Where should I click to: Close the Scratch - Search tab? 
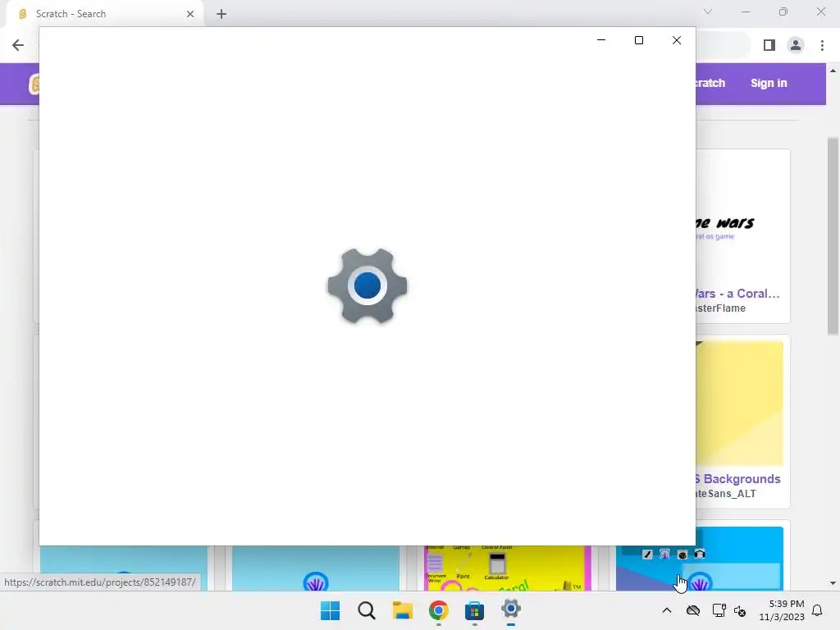(190, 14)
